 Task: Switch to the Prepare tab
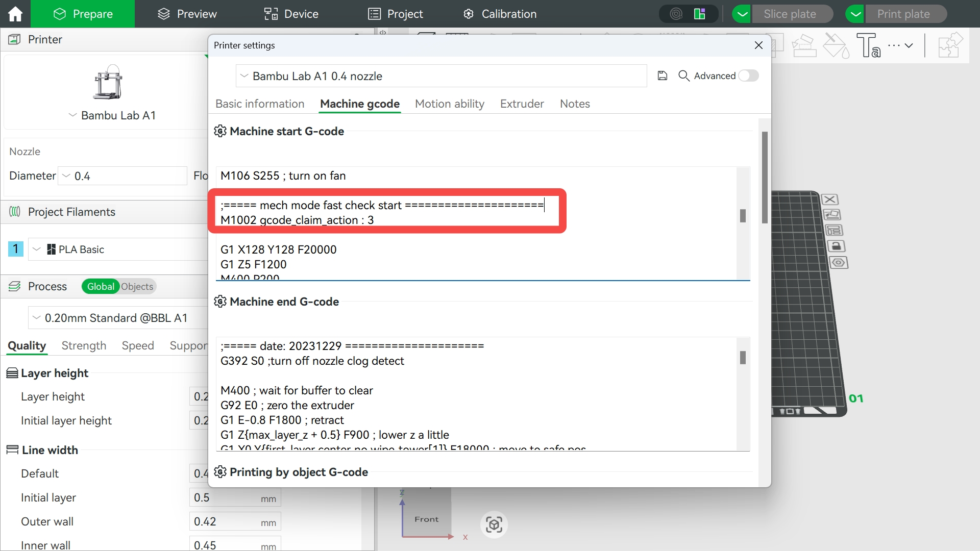[x=83, y=14]
